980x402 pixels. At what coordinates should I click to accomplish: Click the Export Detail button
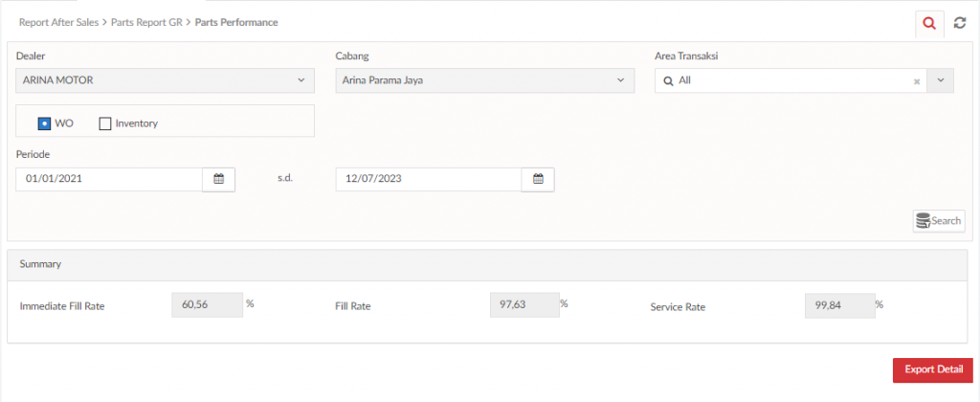click(933, 369)
